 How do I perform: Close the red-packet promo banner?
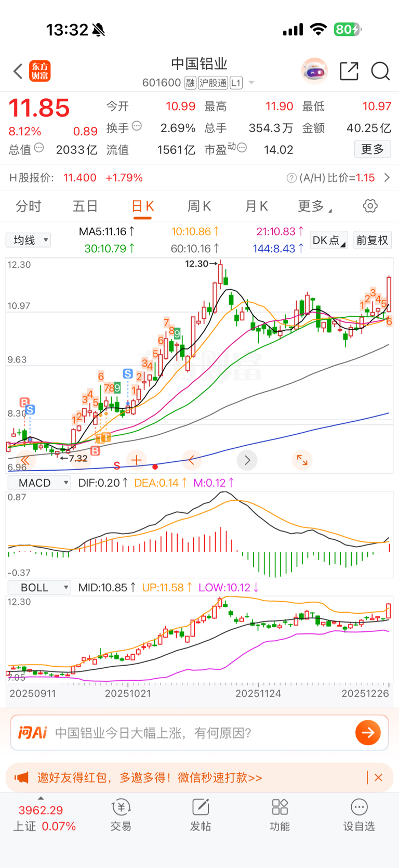tap(378, 778)
